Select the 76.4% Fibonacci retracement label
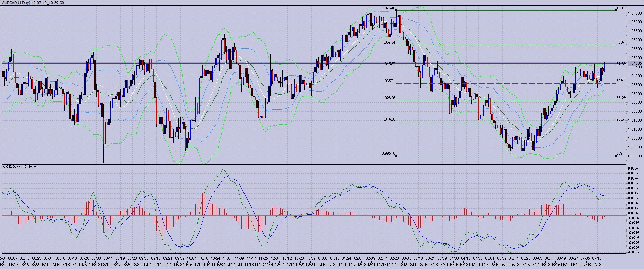The image size is (644, 269). (621, 42)
